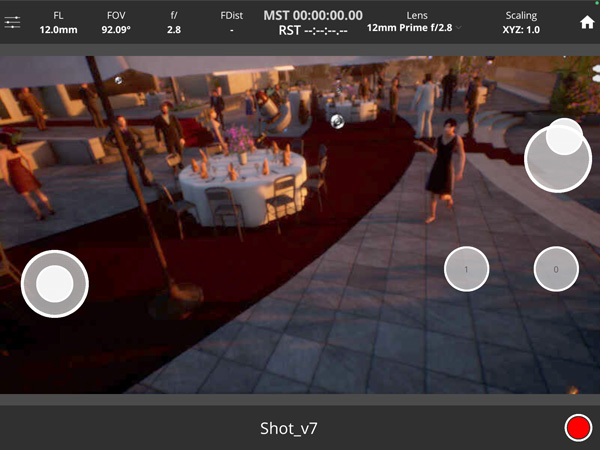Tap the left movement joystick
The width and height of the screenshot is (600, 450).
(55, 284)
